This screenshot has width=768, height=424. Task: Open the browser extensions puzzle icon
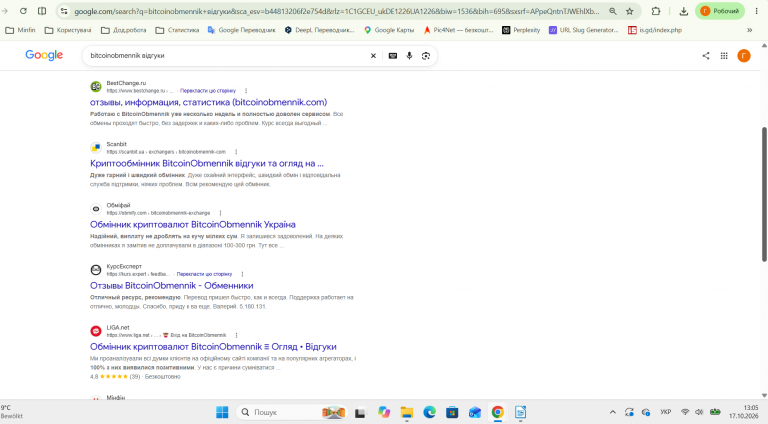[656, 11]
